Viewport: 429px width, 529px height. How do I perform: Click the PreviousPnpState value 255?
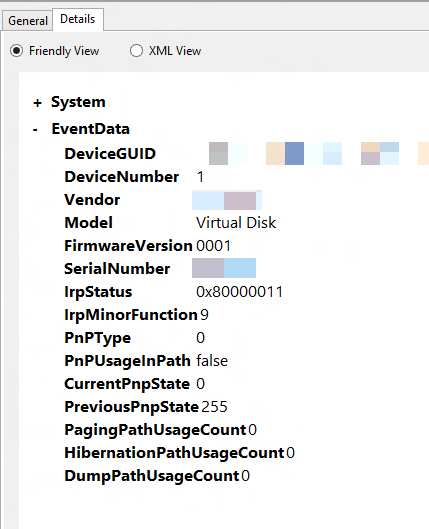pos(214,407)
